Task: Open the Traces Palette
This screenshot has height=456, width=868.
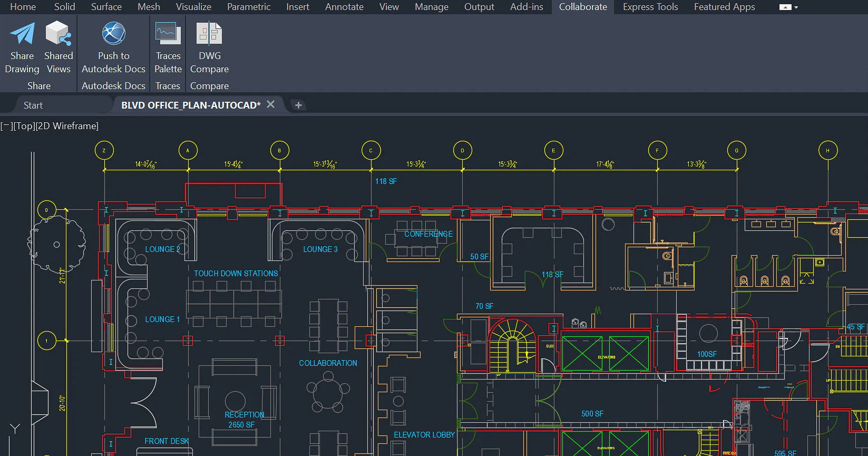Action: point(168,34)
